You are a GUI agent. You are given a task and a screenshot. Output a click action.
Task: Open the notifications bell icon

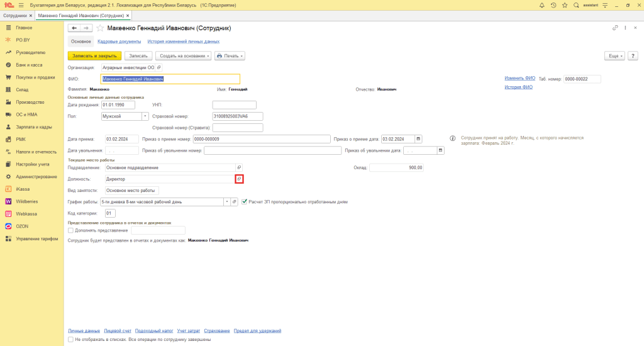(x=541, y=5)
